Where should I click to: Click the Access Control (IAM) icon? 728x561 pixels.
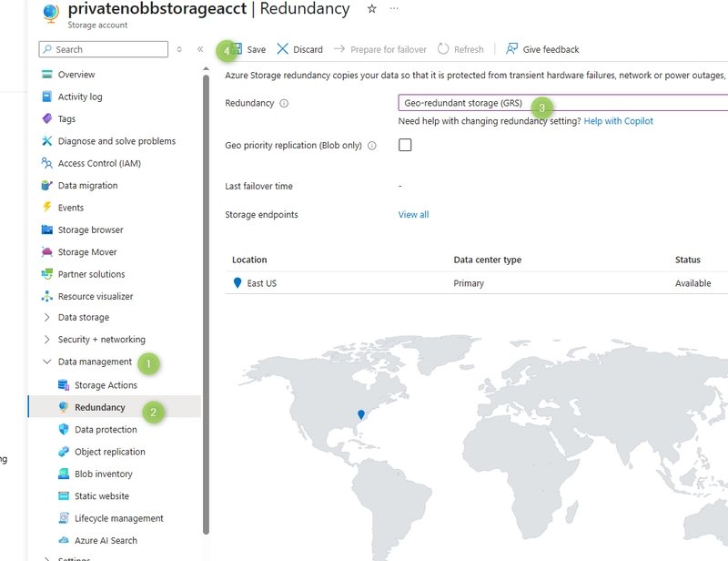click(47, 163)
